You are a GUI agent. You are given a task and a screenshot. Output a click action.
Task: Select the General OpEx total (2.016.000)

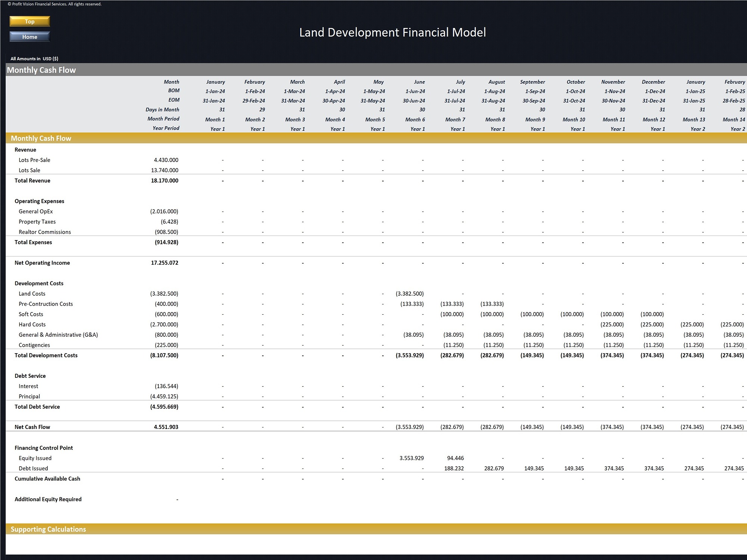pos(164,211)
